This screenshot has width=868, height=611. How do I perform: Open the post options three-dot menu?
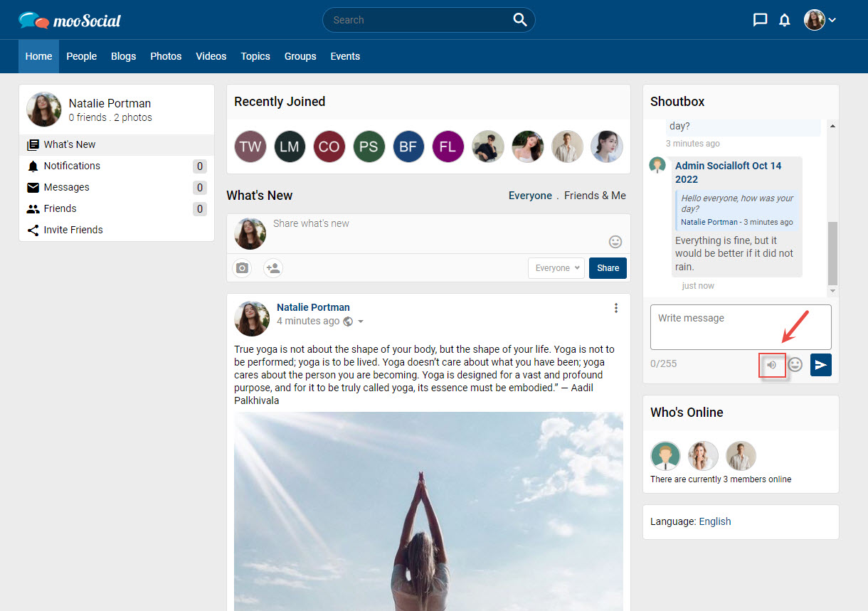point(616,308)
